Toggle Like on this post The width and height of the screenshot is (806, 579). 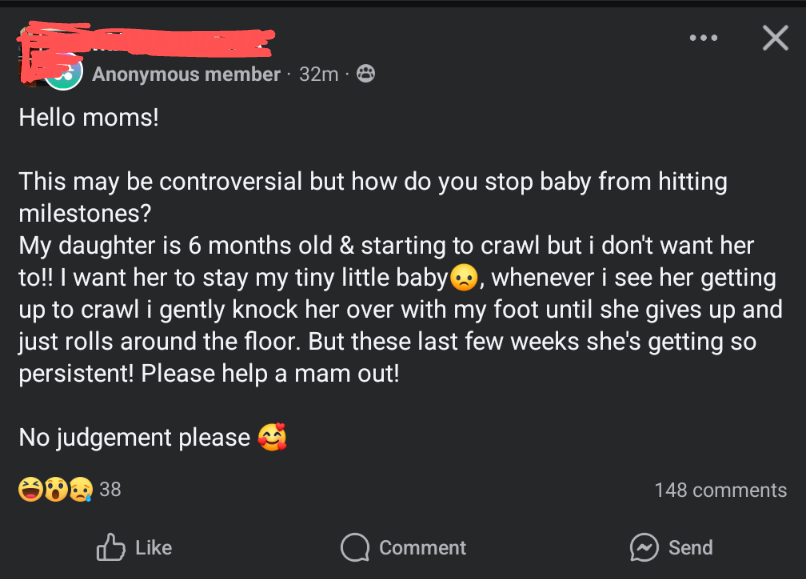tap(135, 547)
